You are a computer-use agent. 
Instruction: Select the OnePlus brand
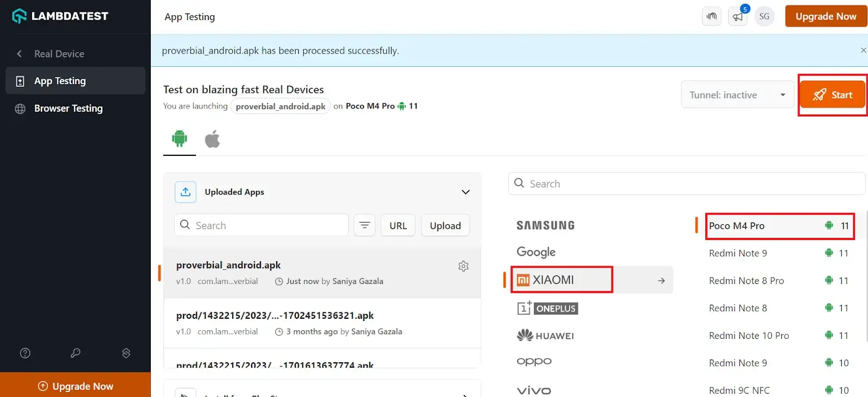coord(547,308)
